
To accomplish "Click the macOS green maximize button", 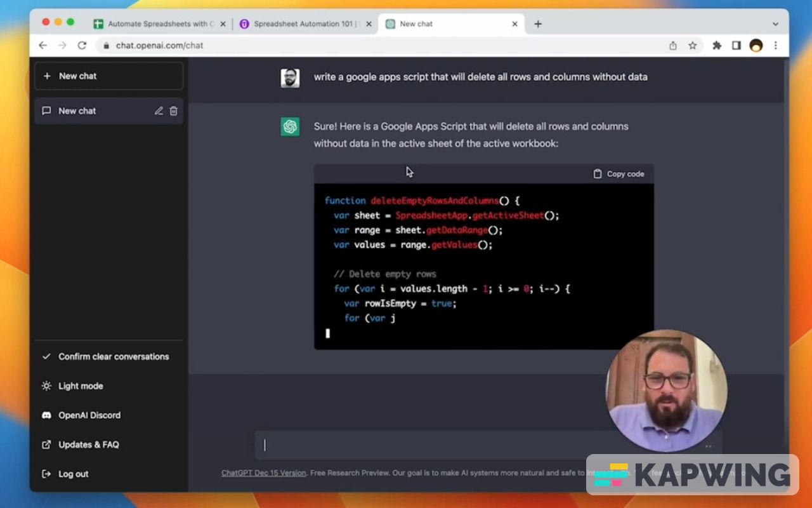I will coord(70,22).
